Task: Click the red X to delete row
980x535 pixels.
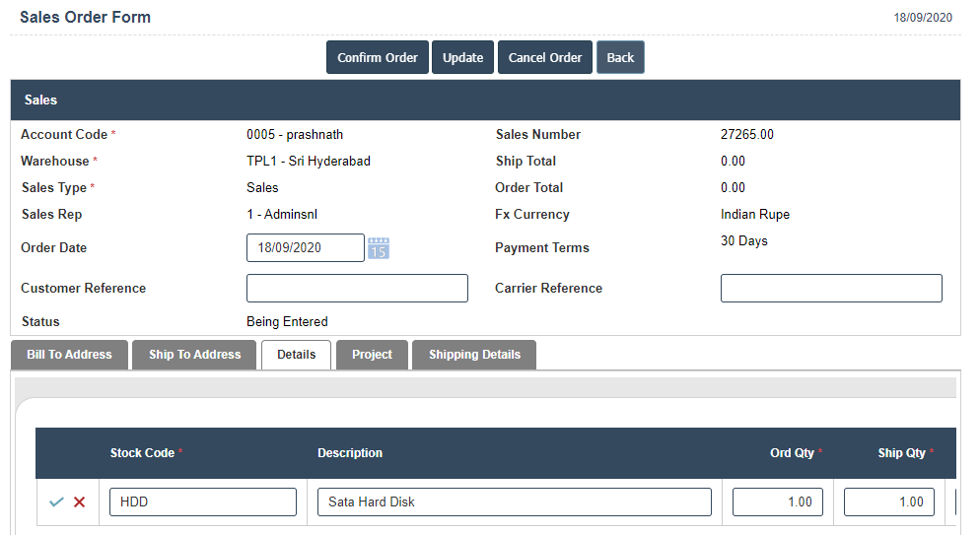Action: 80,502
